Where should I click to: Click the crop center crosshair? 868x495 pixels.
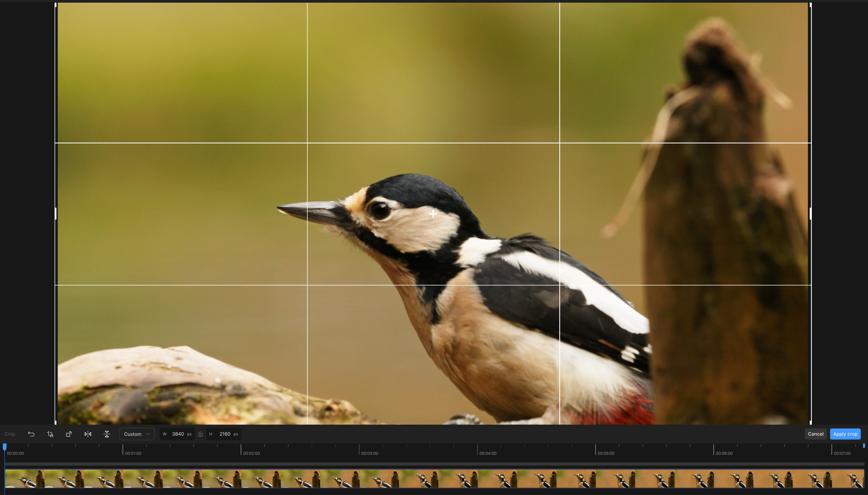tap(433, 214)
